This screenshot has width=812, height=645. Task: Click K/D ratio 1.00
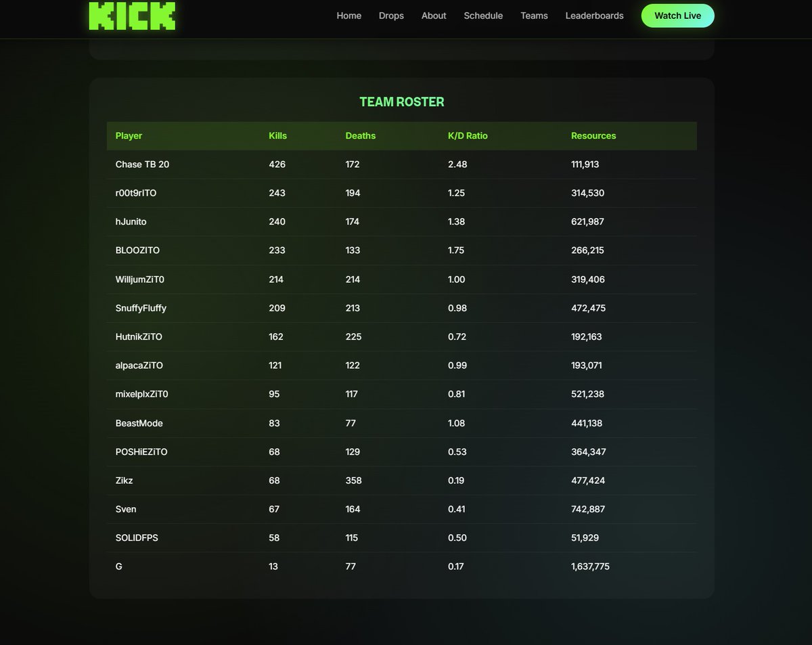coord(457,280)
